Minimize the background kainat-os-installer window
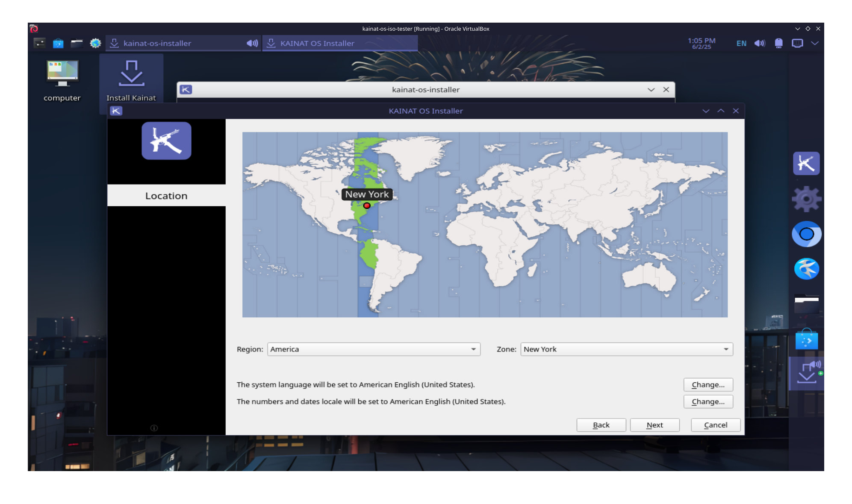 (x=651, y=90)
